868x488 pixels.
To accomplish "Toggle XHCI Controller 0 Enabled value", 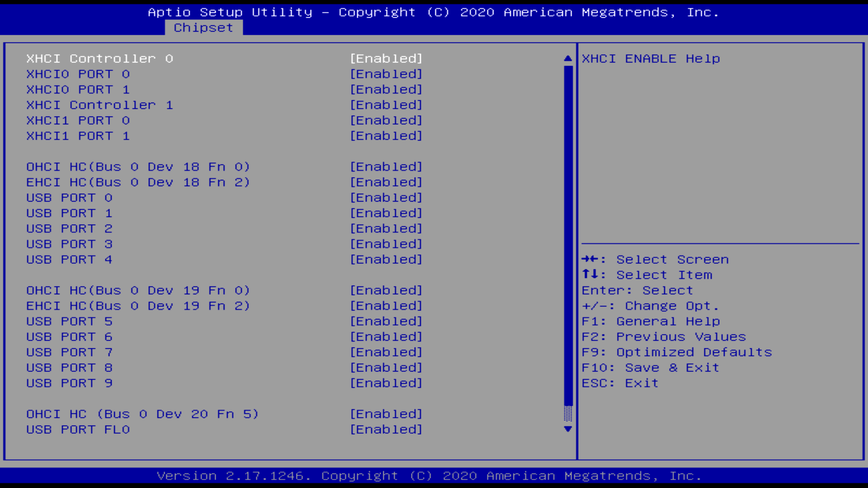I will pos(386,59).
